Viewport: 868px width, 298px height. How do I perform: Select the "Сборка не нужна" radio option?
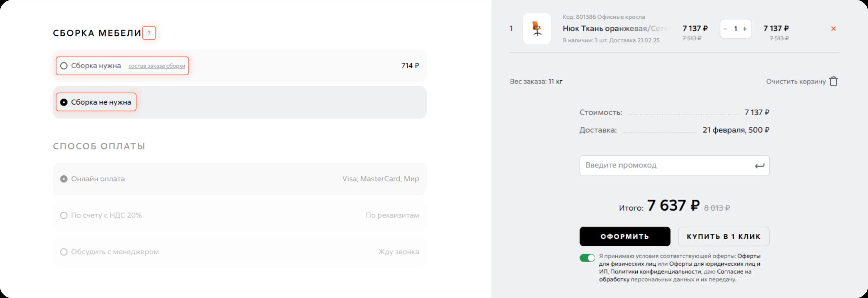point(64,102)
